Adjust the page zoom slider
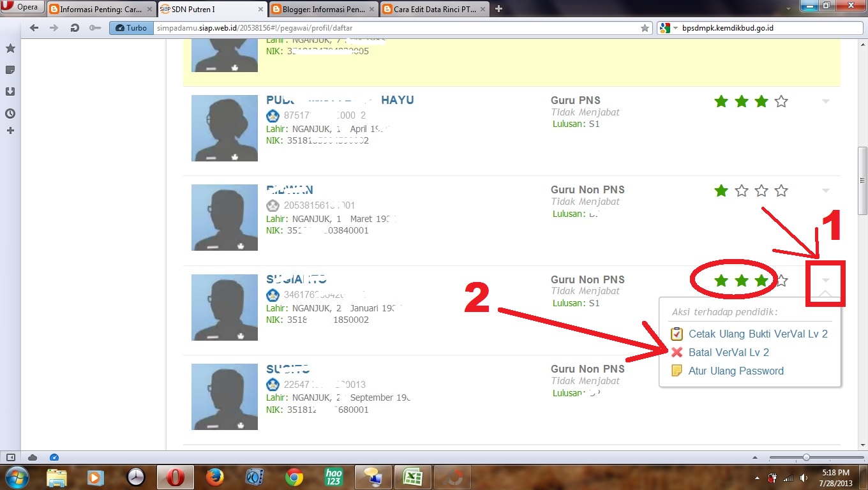 (805, 457)
